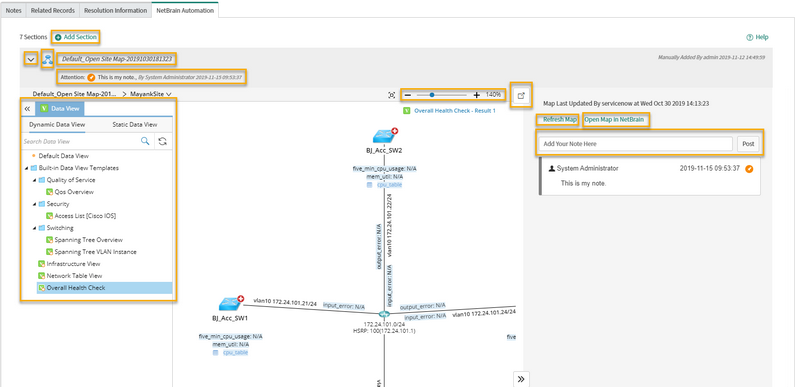Collapse the Data View panel with double chevron
This screenshot has width=796, height=387.
pos(27,109)
